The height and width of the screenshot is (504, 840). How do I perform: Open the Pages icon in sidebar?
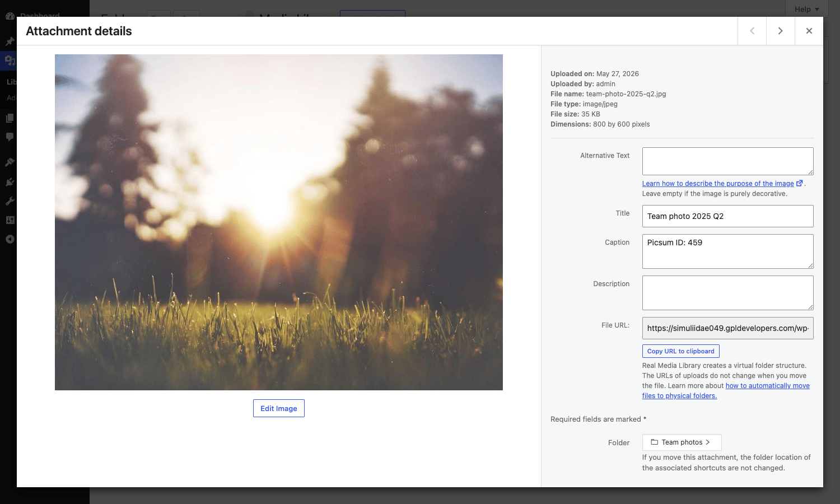pos(10,118)
